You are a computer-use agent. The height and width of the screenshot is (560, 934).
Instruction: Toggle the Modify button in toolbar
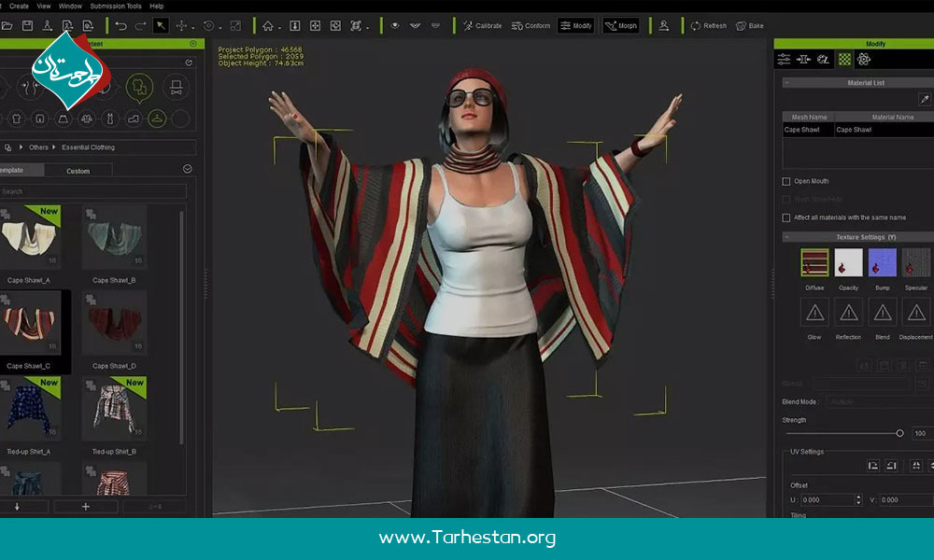tap(576, 25)
